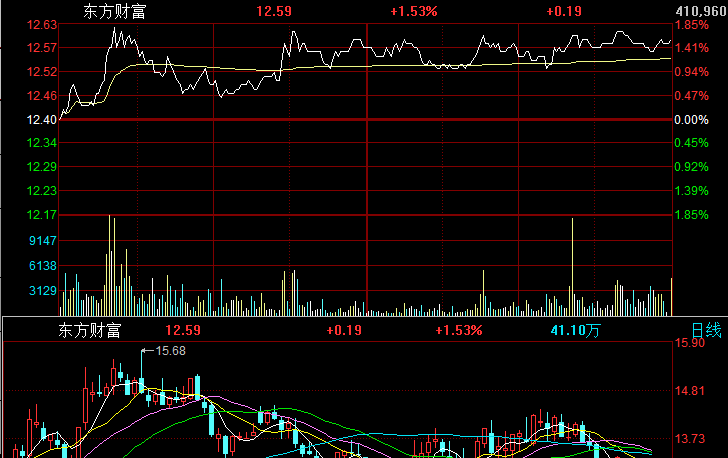This screenshot has width=728, height=458.
Task: Click the 东方财富 title in intraday chart
Action: (x=115, y=12)
